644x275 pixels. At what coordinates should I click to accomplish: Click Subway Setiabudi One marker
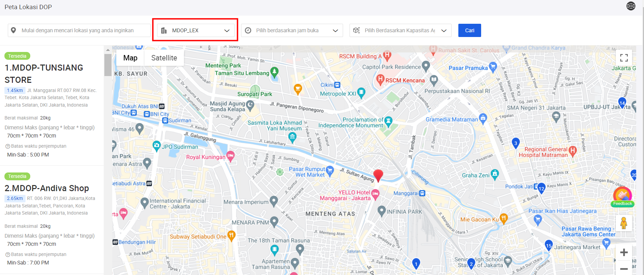coord(231,236)
